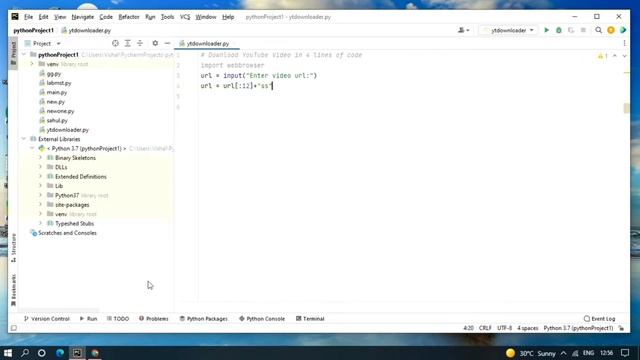Expand Typeshed Stubs node

[x=40, y=223]
